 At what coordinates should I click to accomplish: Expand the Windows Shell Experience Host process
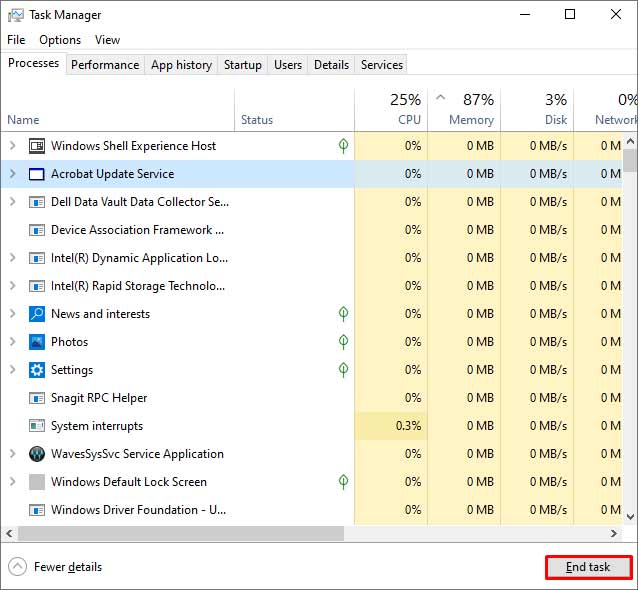point(13,145)
